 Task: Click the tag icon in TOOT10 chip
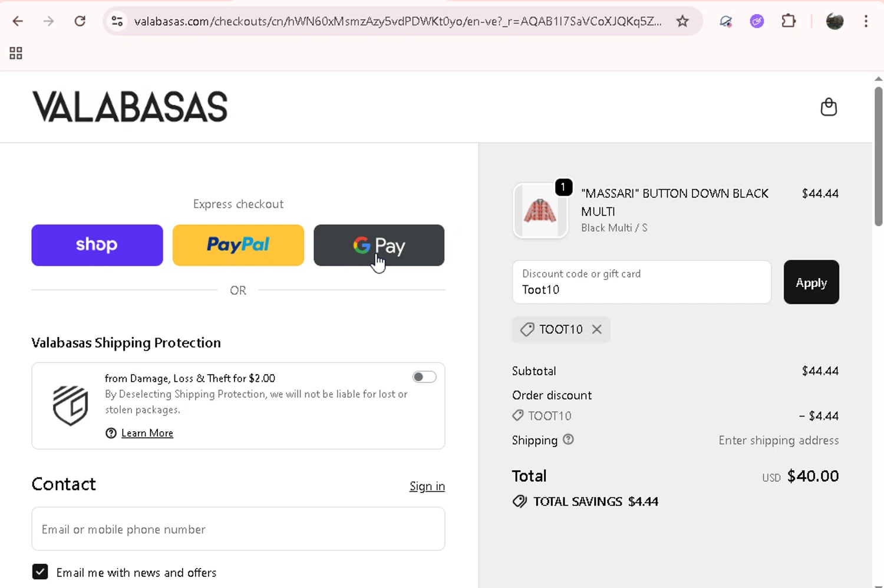click(527, 329)
